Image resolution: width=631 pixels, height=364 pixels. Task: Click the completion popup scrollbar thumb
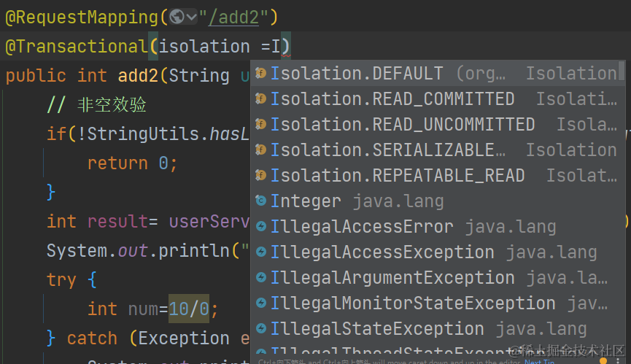pos(622,71)
